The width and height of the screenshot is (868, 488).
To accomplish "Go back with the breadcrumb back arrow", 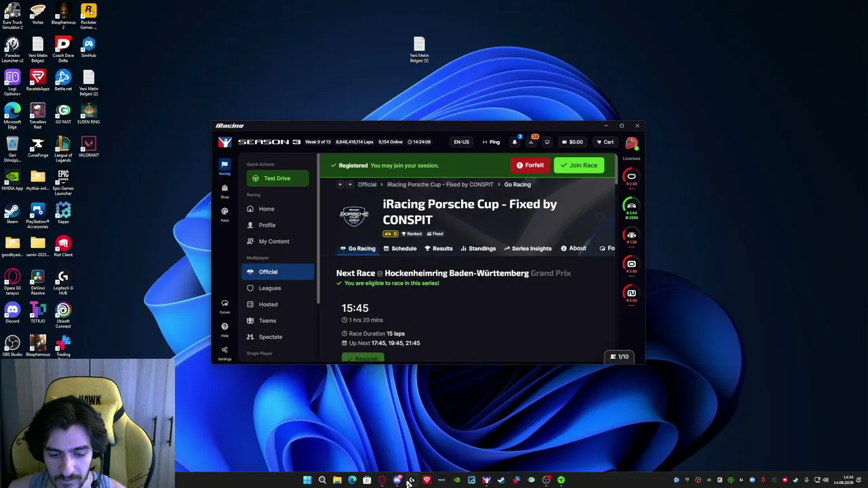I will pos(340,184).
